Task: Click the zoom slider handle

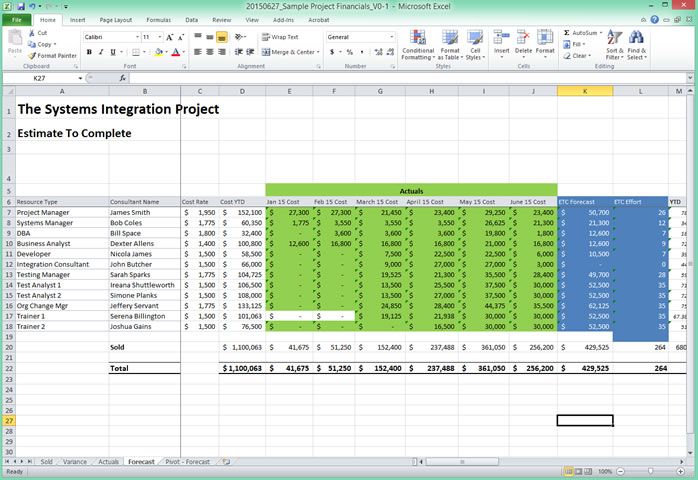Action: [650, 471]
